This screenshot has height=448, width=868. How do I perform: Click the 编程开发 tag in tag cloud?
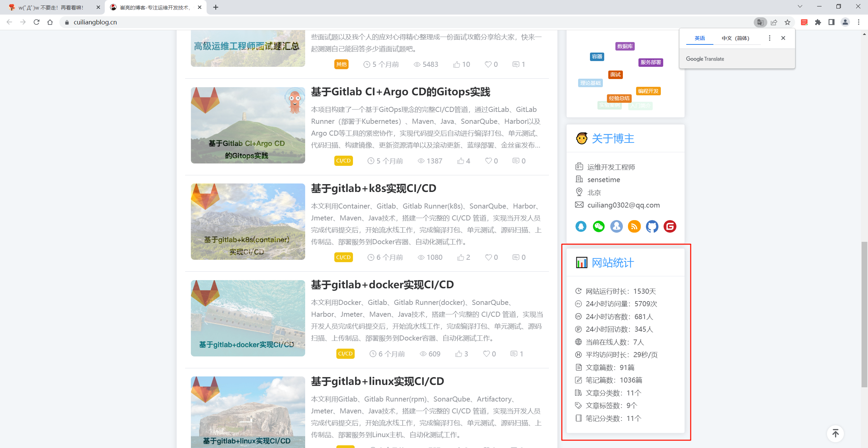coord(648,91)
